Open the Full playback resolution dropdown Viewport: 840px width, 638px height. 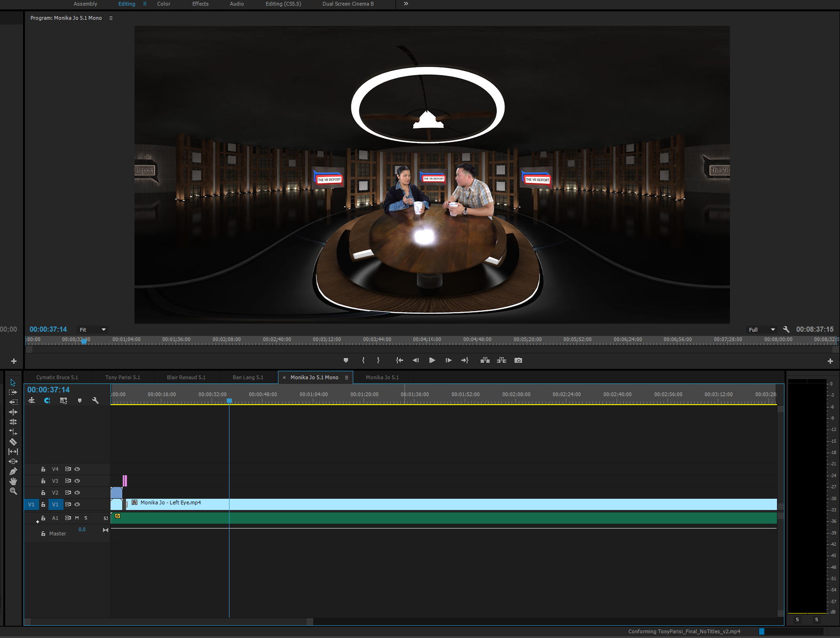(761, 330)
